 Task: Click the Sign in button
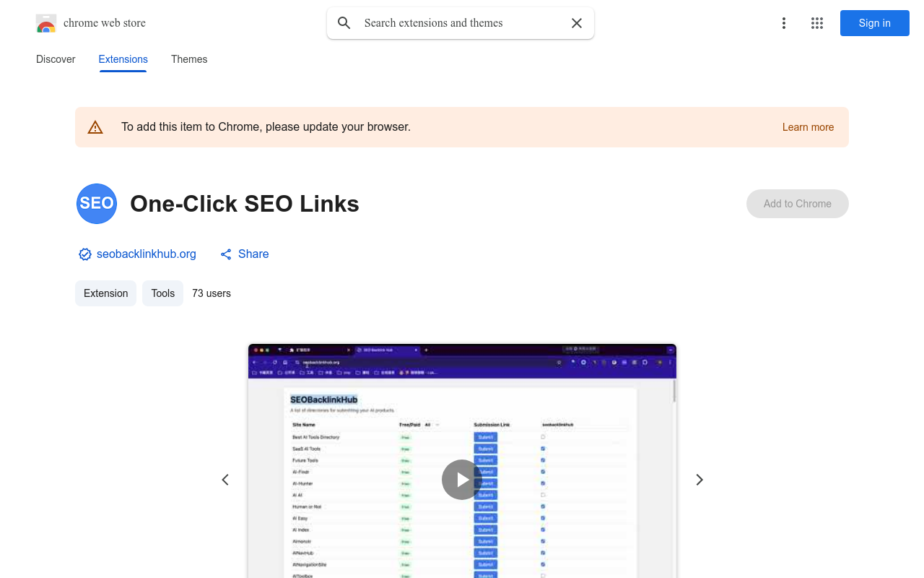[874, 23]
